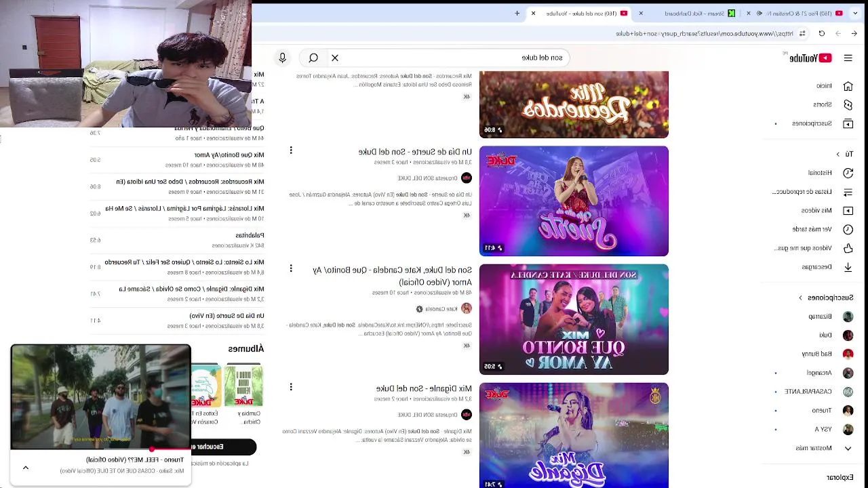Open Videos que me gustan in the sidebar
The height and width of the screenshot is (488, 868).
click(814, 249)
